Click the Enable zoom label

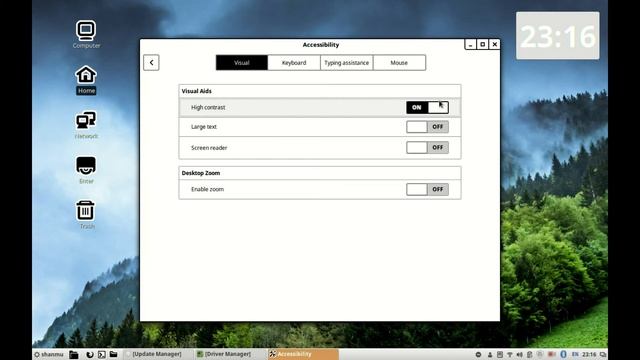207,189
